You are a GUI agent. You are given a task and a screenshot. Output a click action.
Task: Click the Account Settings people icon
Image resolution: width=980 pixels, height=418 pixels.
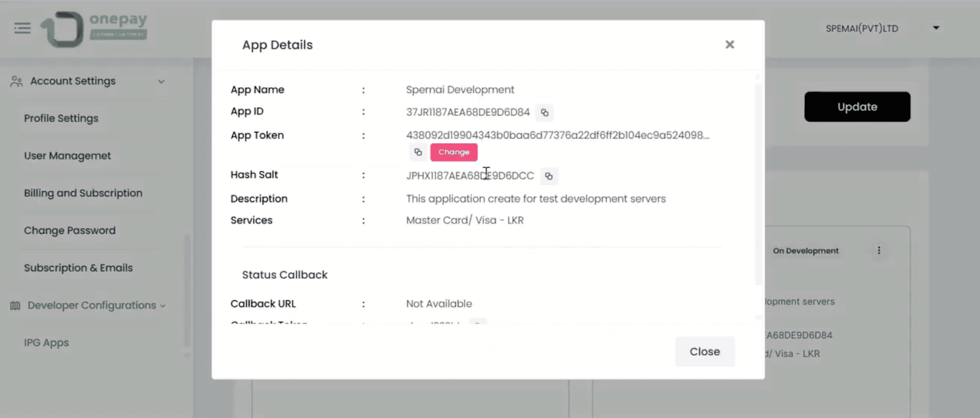(x=16, y=81)
